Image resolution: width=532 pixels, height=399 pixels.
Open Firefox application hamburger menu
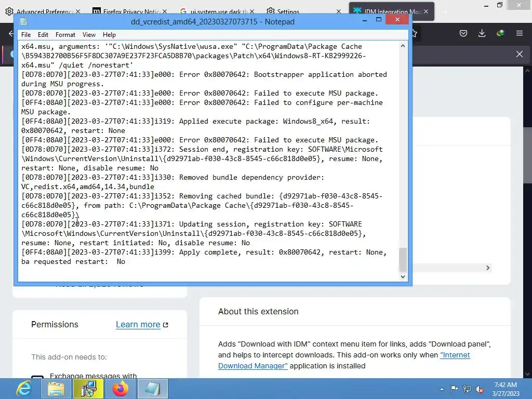(520, 33)
